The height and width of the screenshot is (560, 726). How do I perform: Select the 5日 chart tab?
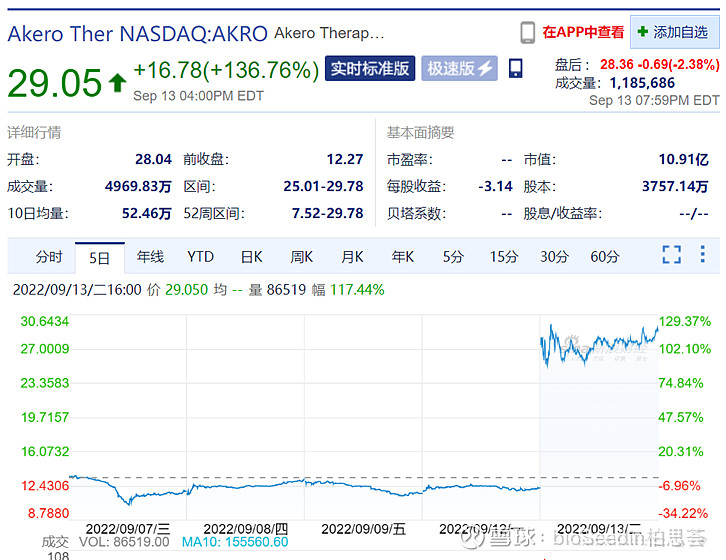point(100,258)
